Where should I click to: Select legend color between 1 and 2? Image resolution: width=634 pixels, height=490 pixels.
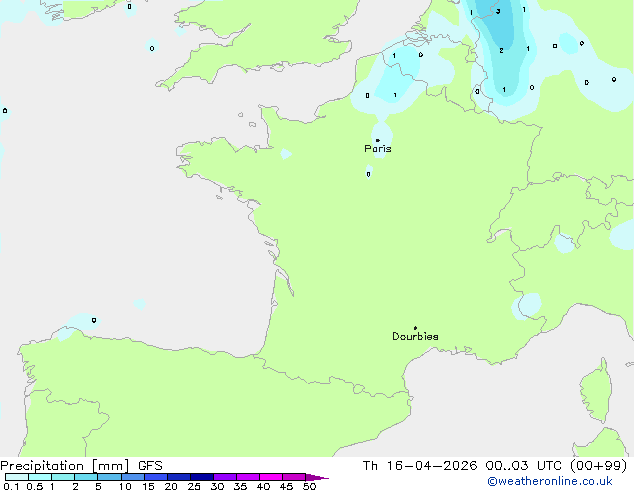click(x=63, y=477)
